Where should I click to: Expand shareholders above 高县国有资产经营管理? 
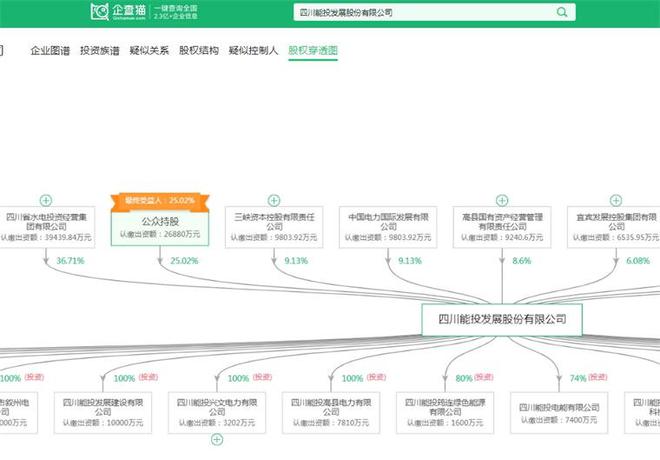point(502,200)
